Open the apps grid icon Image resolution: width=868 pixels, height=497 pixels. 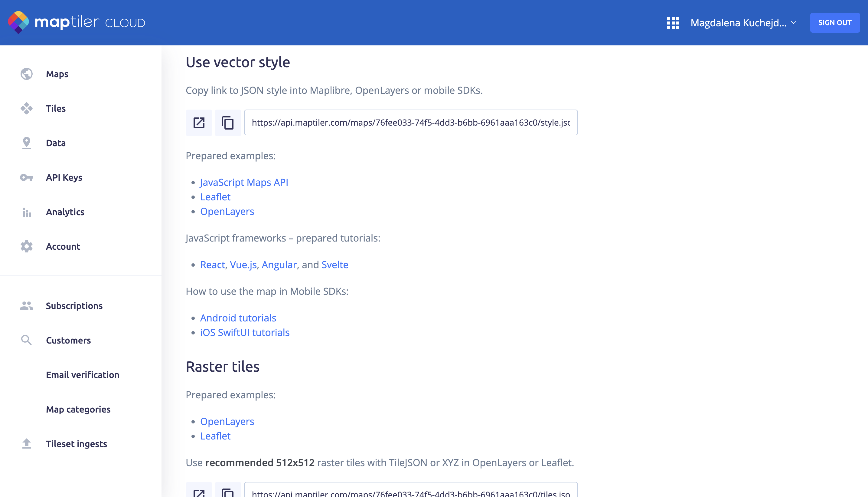(673, 23)
